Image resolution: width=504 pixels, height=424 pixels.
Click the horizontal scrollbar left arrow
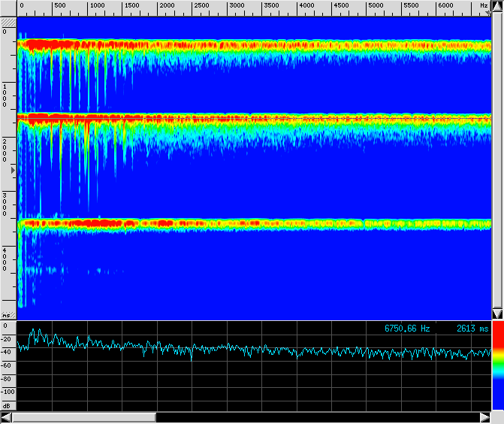click(6, 417)
